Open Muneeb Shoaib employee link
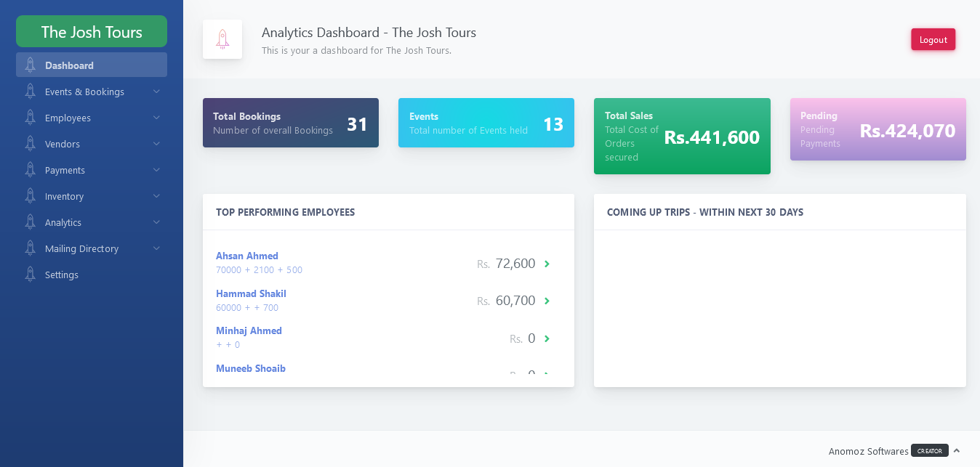 (x=251, y=368)
